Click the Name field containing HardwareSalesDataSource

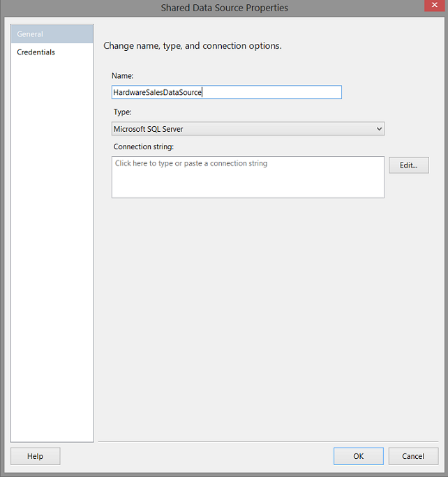[226, 92]
